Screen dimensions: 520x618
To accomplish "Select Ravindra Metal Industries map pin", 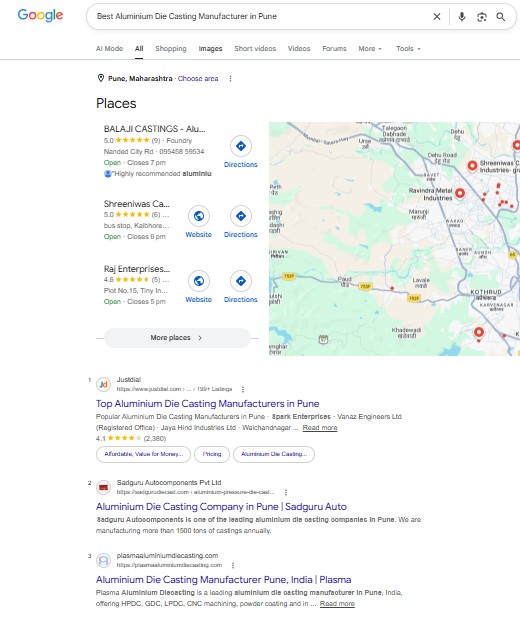I will point(460,194).
